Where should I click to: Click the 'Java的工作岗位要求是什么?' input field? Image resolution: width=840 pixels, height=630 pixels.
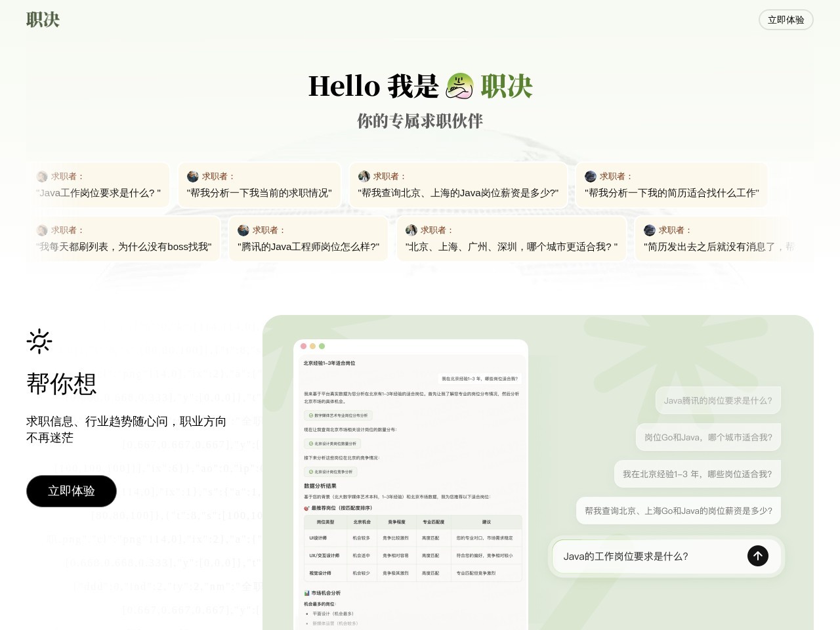pyautogui.click(x=667, y=556)
